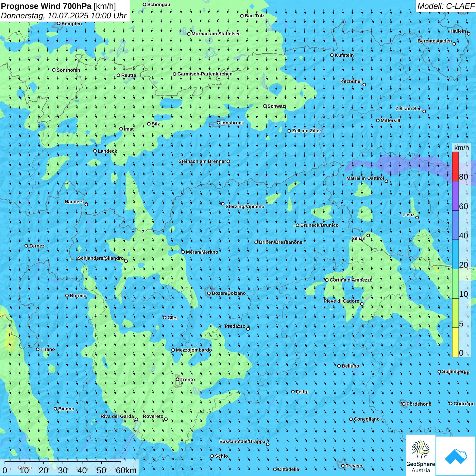The height and width of the screenshot is (476, 476).
Task: Click the Zell am Ziller label
Action: pyautogui.click(x=307, y=131)
